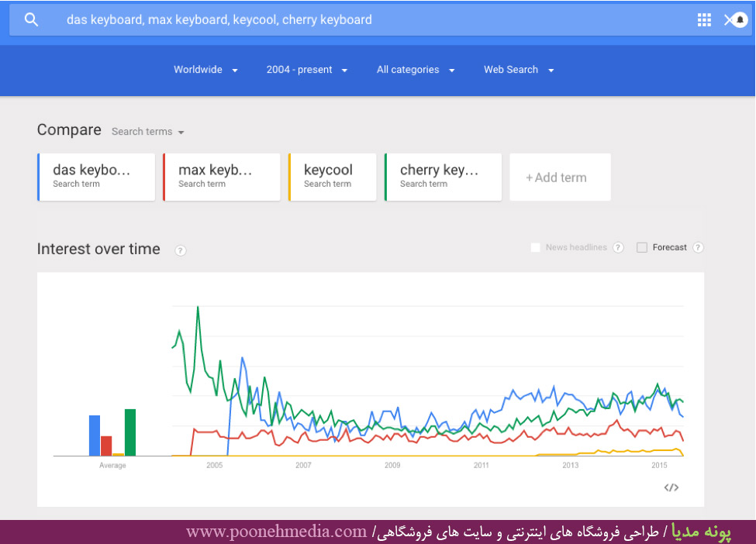The width and height of the screenshot is (756, 544).
Task: Click the Compare heading
Action: pos(69,130)
